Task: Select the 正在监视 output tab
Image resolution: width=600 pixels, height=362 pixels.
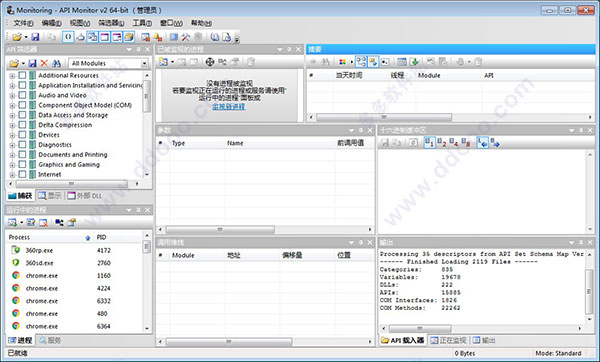Action: tap(448, 340)
